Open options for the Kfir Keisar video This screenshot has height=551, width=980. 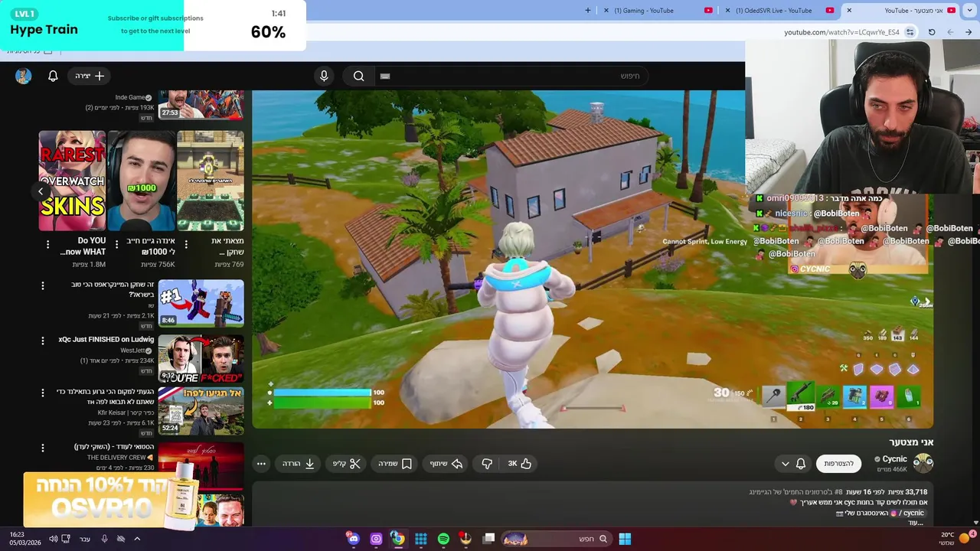click(43, 393)
